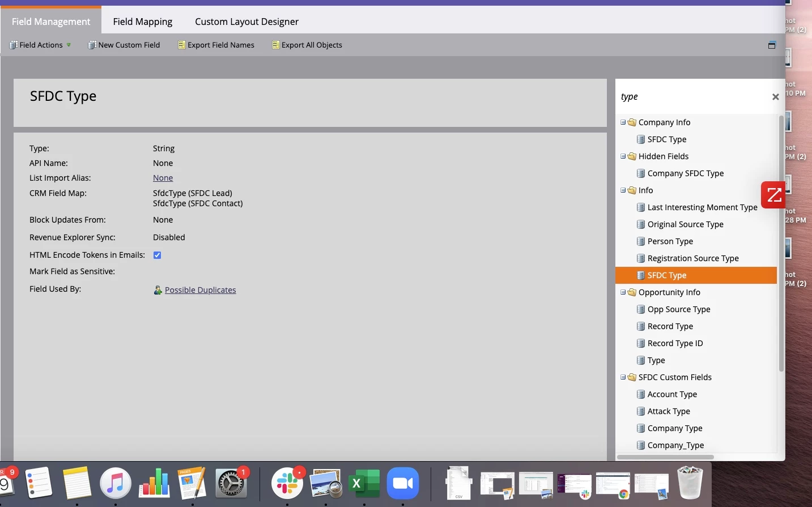Select the Type field under Opportunity Info

[x=656, y=360]
